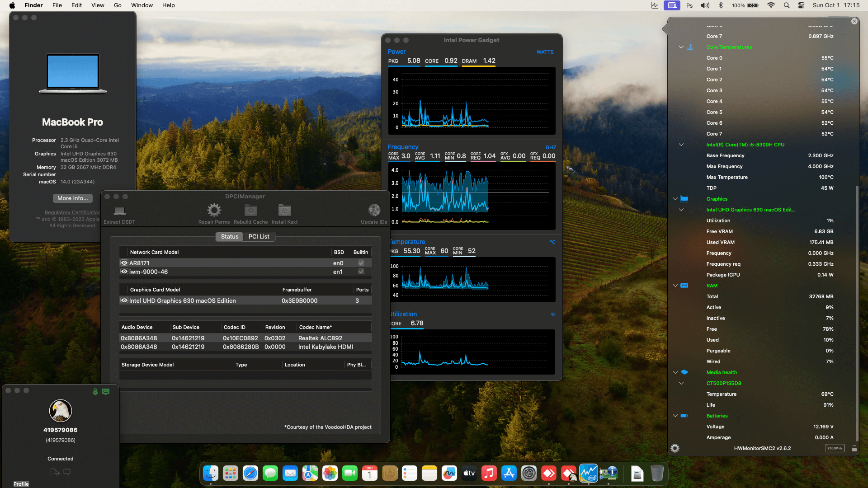Viewport: 868px width, 488px height.
Task: Switch to PCI List tab in DPCIManager
Action: [259, 236]
